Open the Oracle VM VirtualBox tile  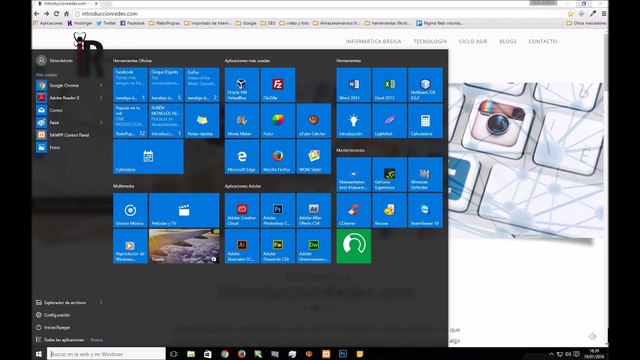pyautogui.click(x=242, y=85)
